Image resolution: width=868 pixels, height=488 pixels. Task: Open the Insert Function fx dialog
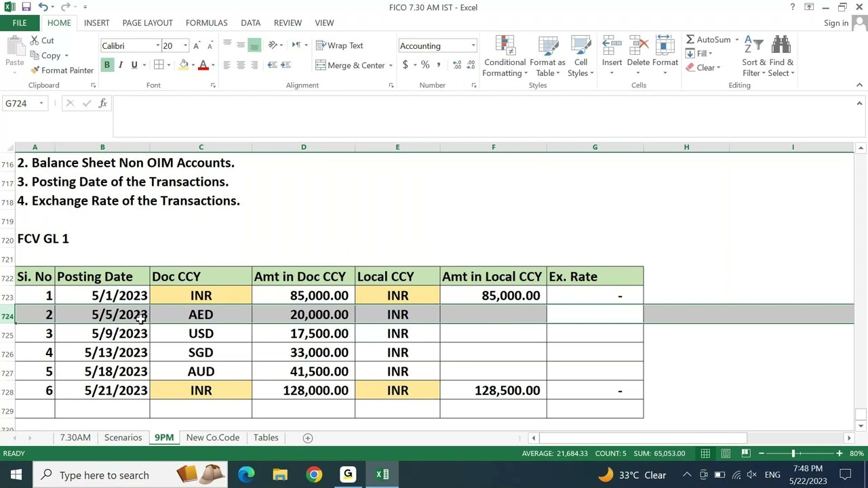(102, 103)
